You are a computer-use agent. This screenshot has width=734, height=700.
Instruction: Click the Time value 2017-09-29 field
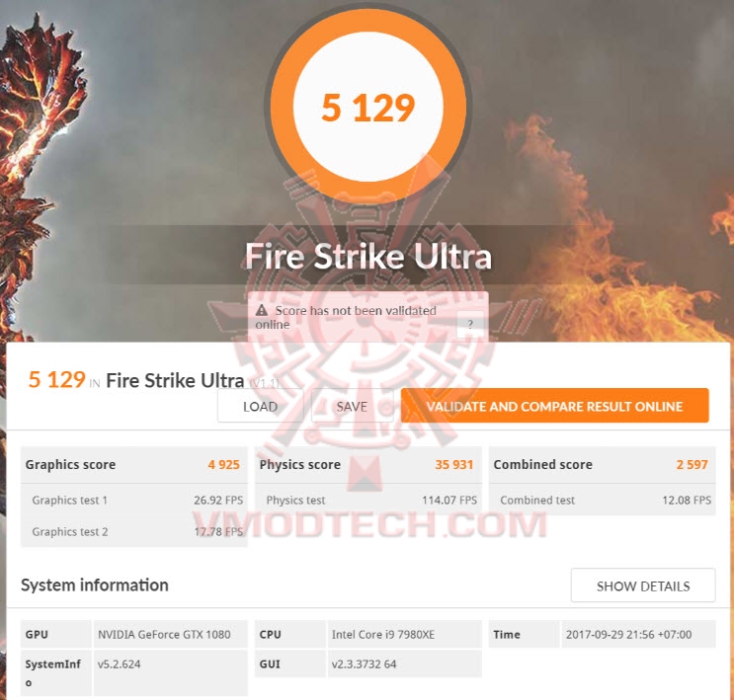click(638, 635)
